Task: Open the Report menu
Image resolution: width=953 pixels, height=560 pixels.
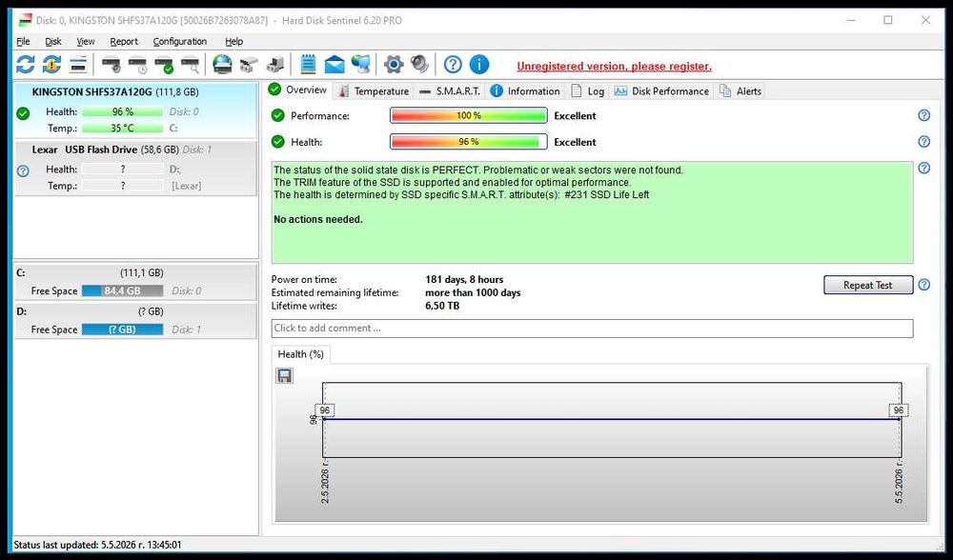Action: [x=124, y=41]
